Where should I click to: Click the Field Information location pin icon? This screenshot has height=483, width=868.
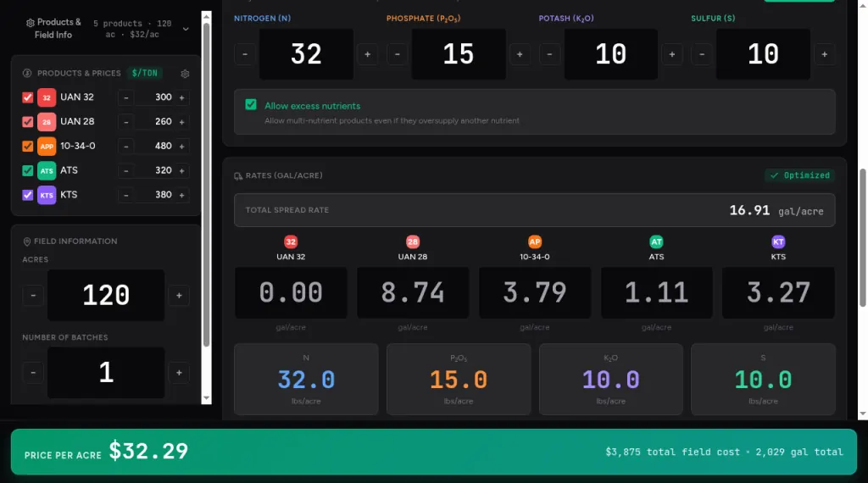[x=26, y=241]
